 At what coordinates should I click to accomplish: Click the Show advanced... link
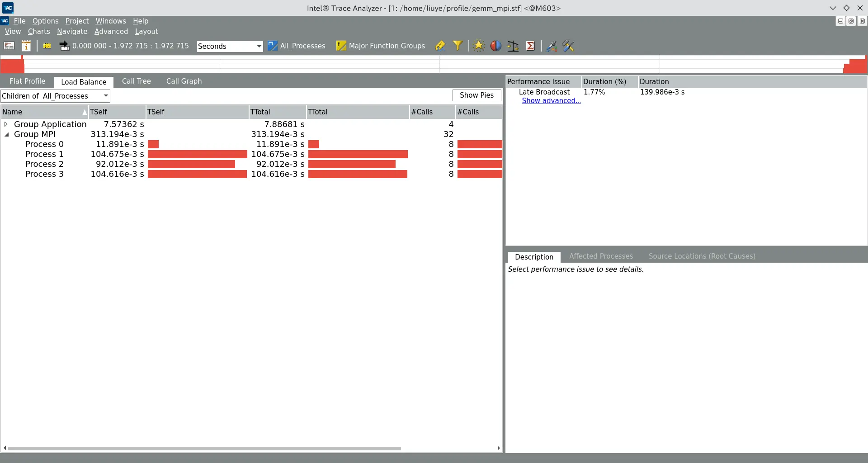[x=551, y=101]
